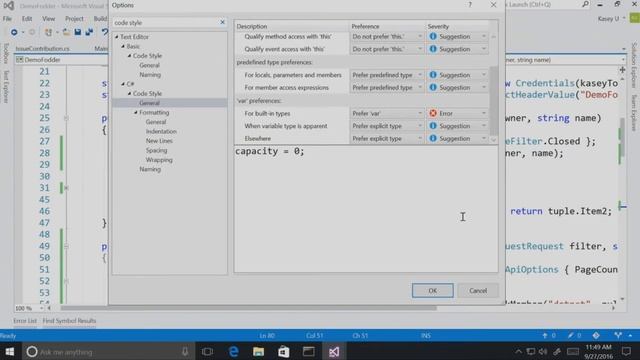Click the 'capacity = 0;' preview text

(x=269, y=151)
